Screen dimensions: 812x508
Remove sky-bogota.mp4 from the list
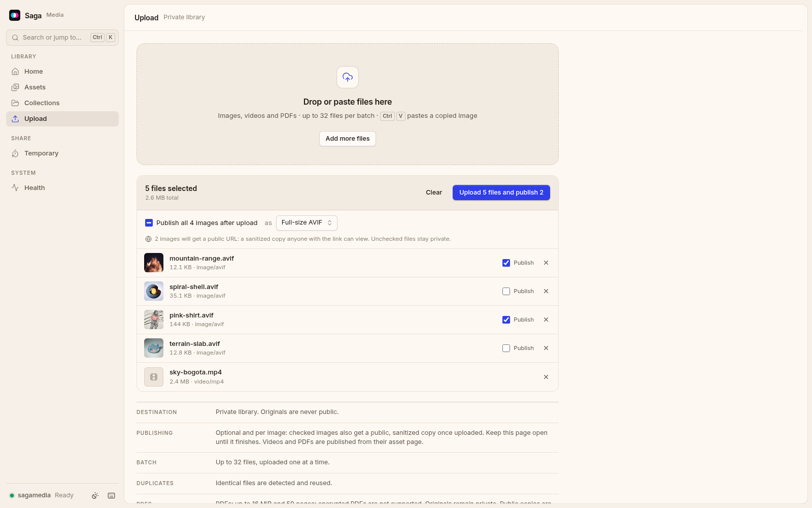click(x=546, y=377)
